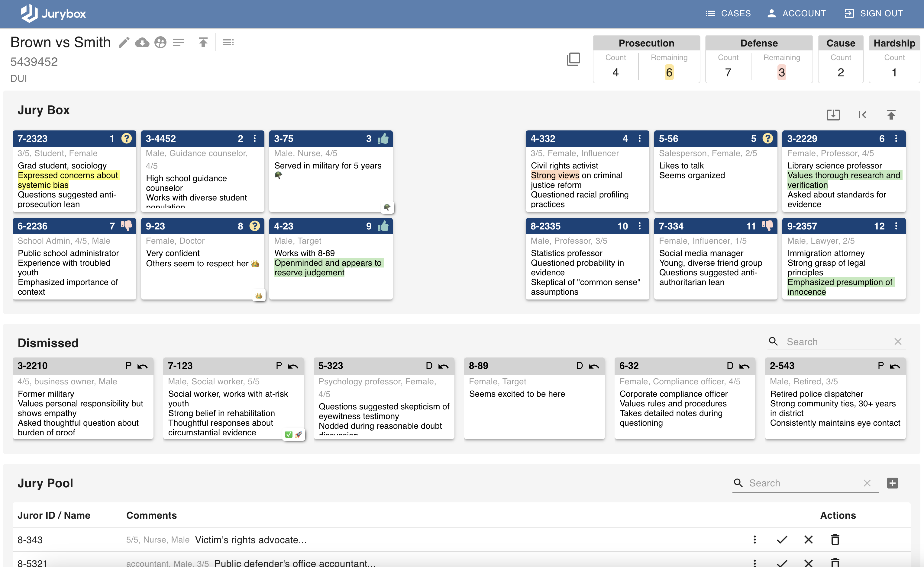Clear the Dismissed search field
This screenshot has width=924, height=567.
point(898,342)
